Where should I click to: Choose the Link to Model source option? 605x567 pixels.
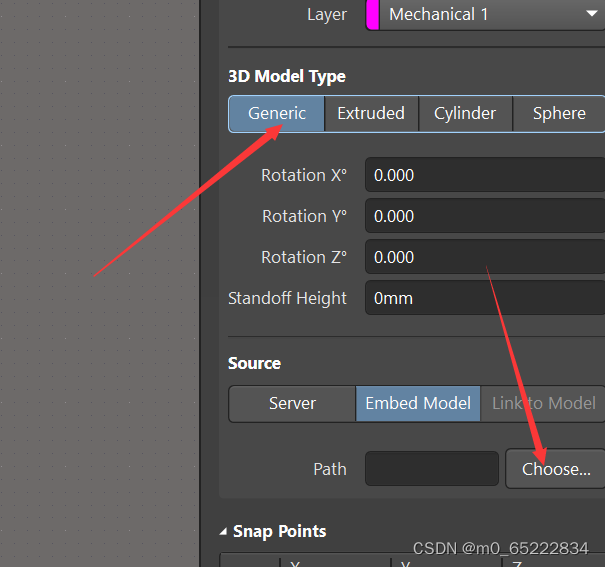pyautogui.click(x=543, y=403)
